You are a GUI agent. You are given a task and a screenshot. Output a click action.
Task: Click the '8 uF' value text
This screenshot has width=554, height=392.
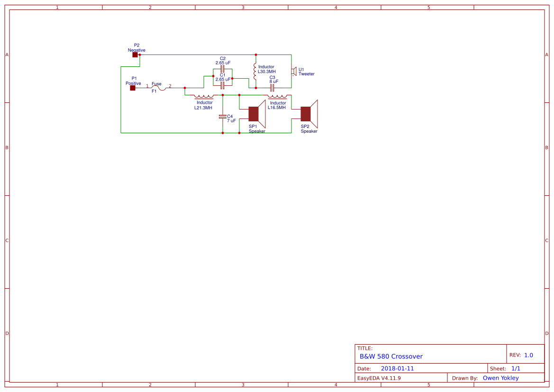click(x=274, y=82)
